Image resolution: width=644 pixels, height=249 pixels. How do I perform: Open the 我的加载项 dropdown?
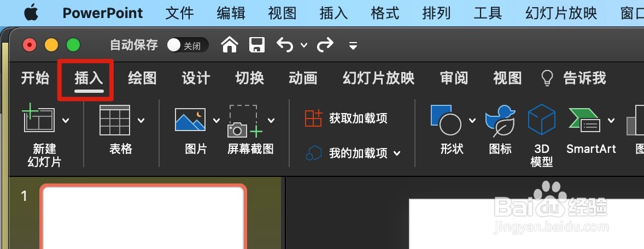pos(353,153)
